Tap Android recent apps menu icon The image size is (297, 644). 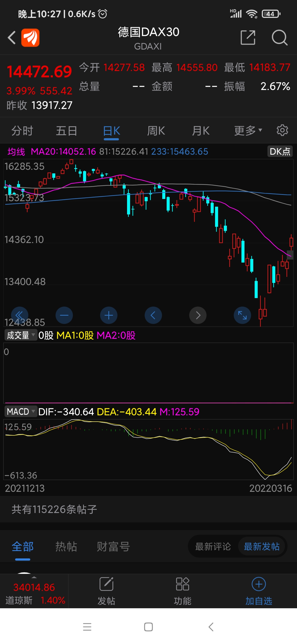pyautogui.click(x=87, y=627)
